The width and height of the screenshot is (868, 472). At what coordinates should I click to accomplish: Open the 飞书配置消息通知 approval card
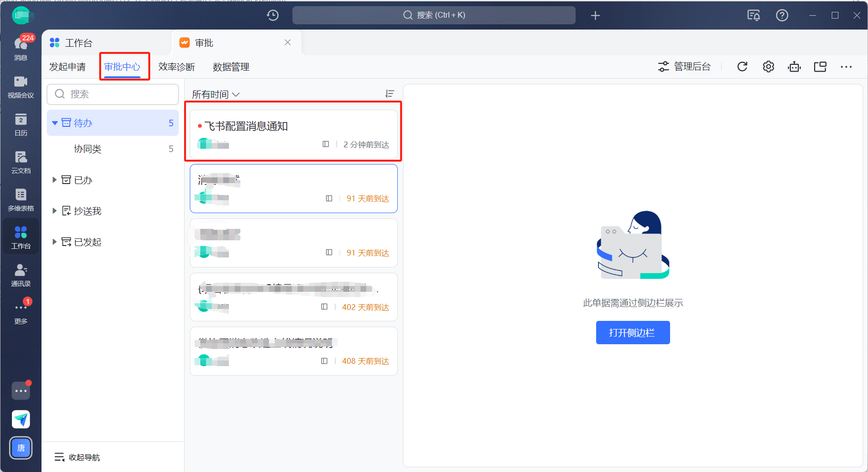[x=294, y=134]
